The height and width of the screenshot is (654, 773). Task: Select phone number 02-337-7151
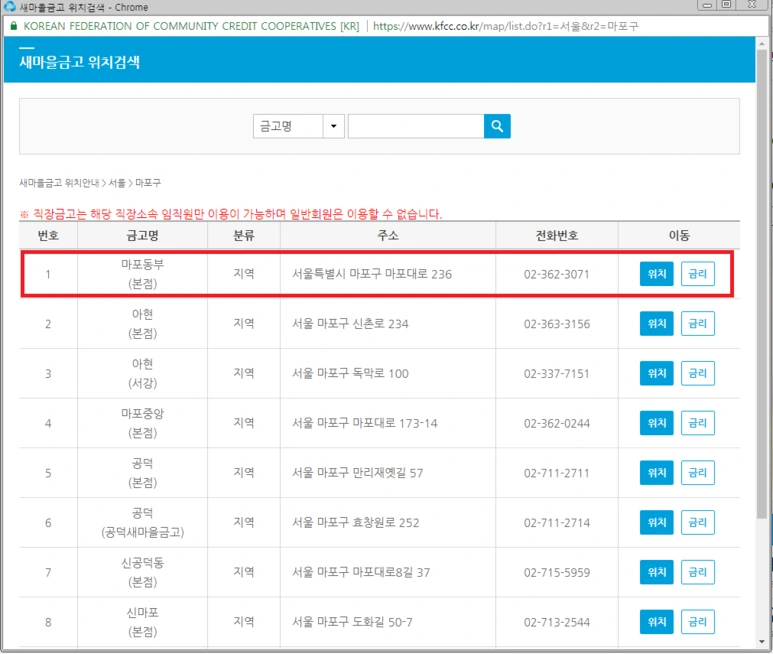tap(557, 374)
